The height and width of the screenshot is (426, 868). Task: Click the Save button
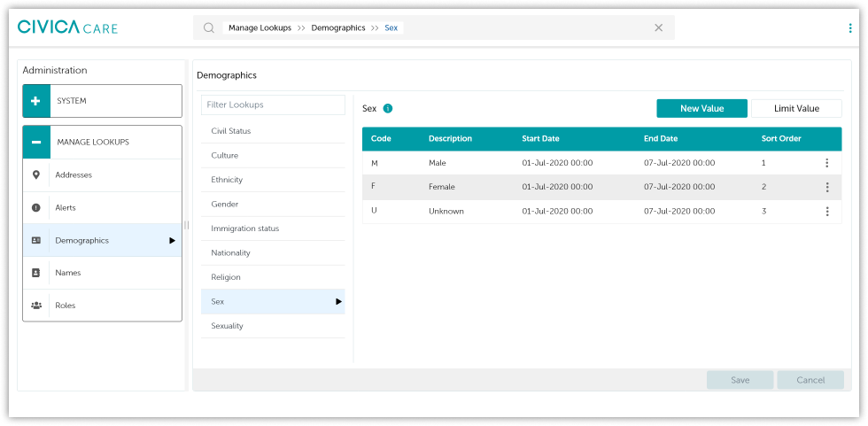(x=740, y=380)
